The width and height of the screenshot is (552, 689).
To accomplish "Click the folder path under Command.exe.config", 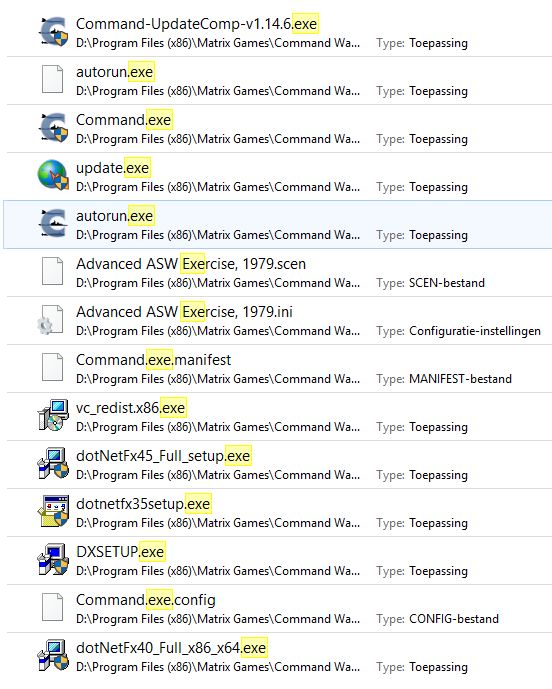I will point(218,619).
